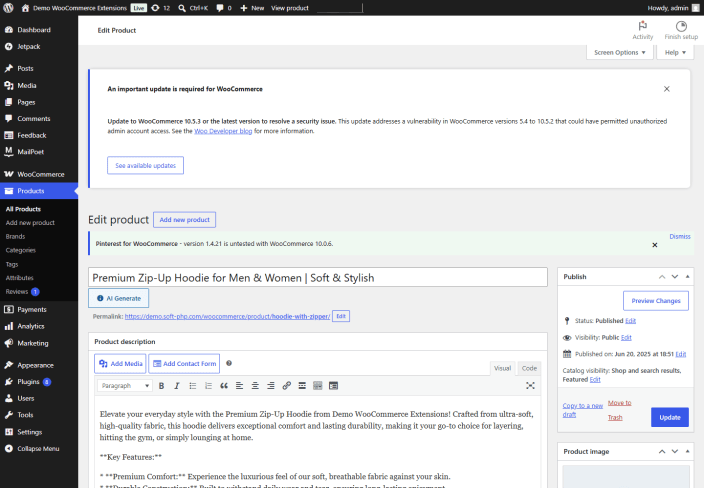Click Move to Trash link
Screen dimensions: 704x488
click(619, 410)
